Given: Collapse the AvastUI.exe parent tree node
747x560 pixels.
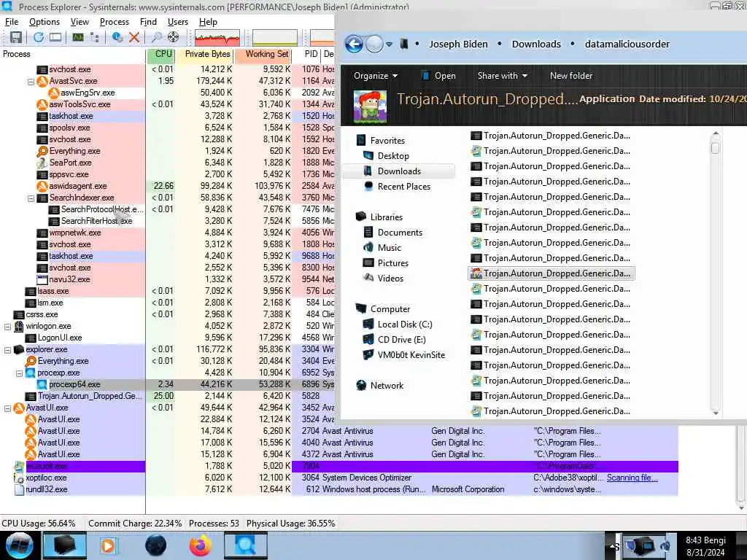Looking at the screenshot, I should click(x=7, y=408).
